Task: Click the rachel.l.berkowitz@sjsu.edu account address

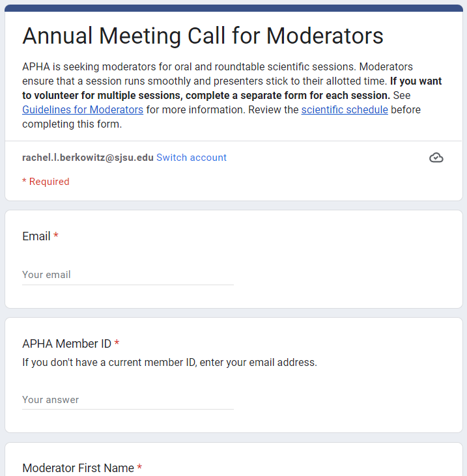Action: click(x=88, y=158)
